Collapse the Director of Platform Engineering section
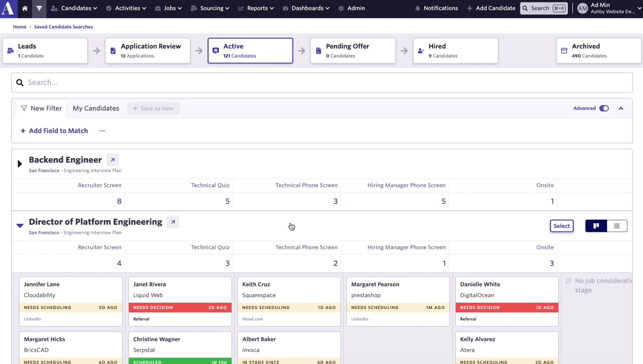The height and width of the screenshot is (364, 643). pos(19,225)
